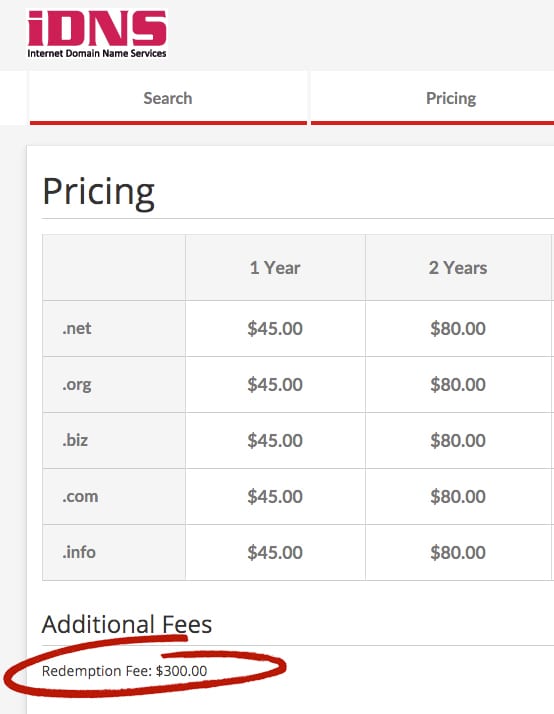Click the Pricing page heading
The image size is (554, 714).
98,192
